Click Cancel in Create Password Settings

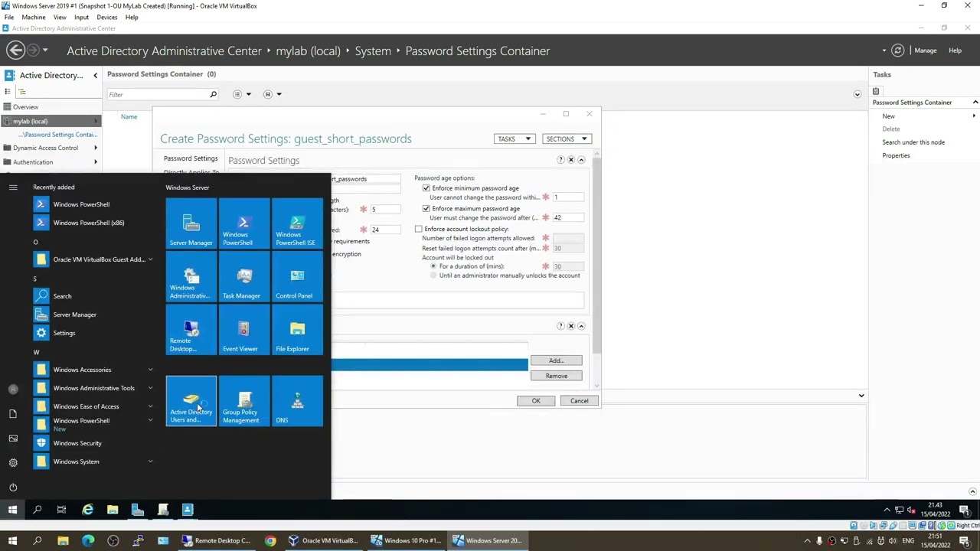tap(579, 401)
